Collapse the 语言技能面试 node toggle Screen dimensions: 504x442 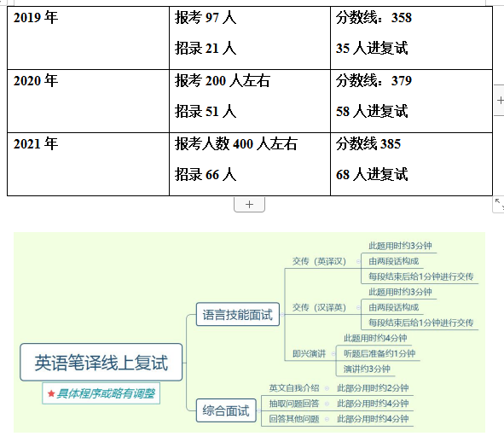tap(282, 314)
